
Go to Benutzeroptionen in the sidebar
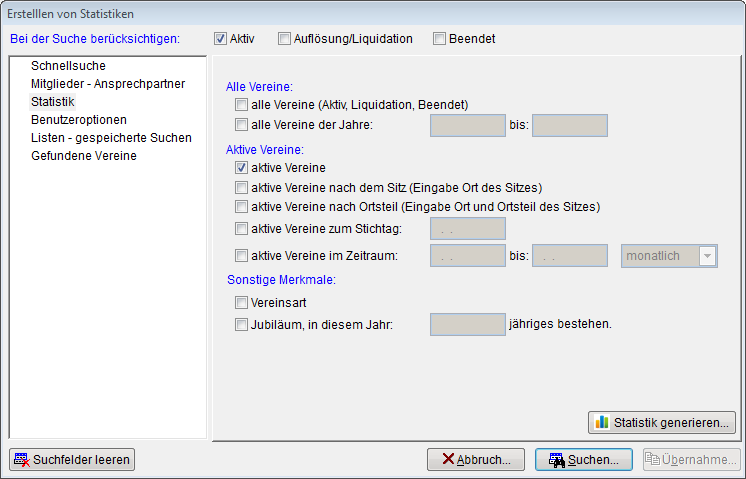pos(79,120)
